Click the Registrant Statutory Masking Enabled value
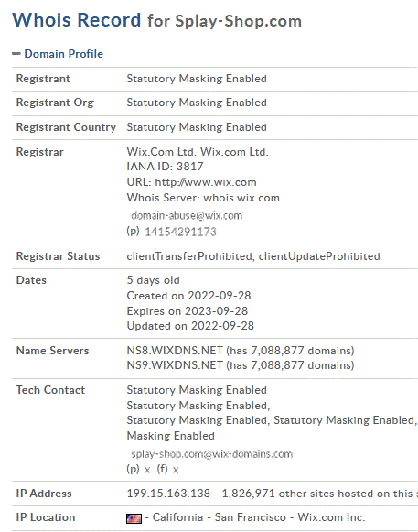418x532 pixels. click(x=197, y=79)
